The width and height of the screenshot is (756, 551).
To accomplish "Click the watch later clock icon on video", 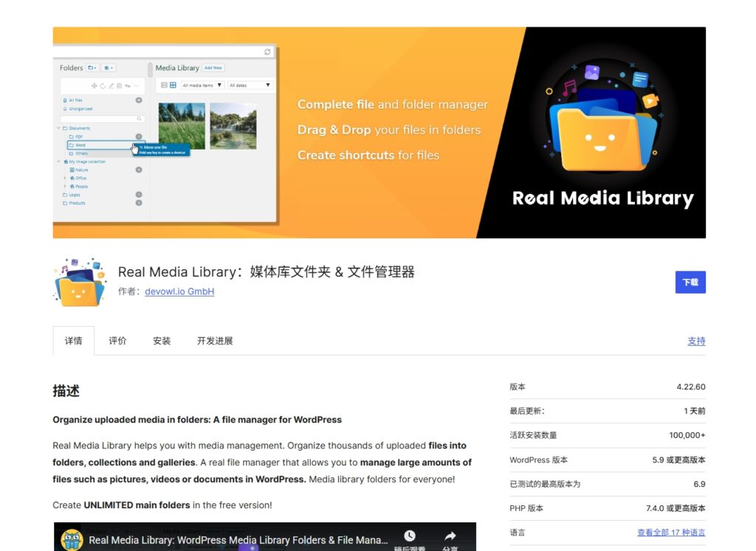I will pos(409,536).
